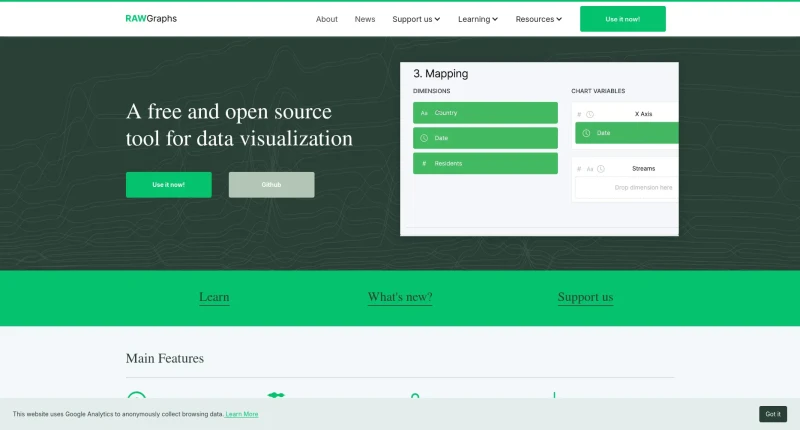
Task: Open the Learn More cookie link
Action: point(242,414)
